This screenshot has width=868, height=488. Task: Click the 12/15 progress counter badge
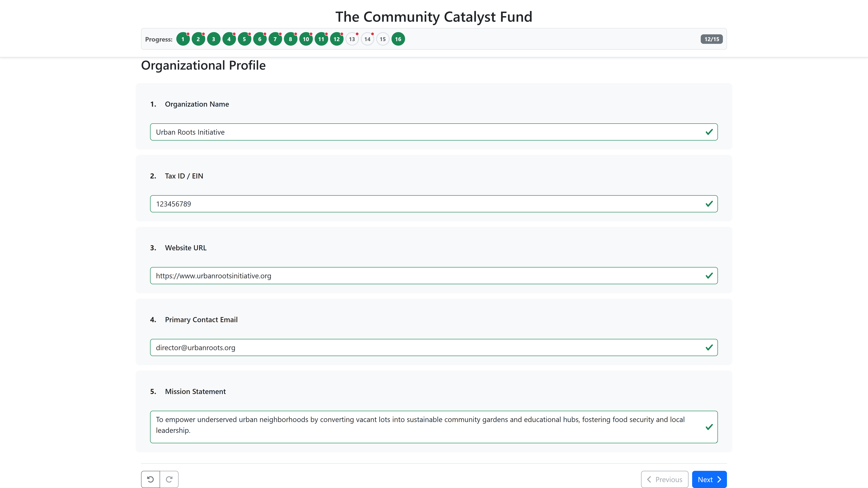tap(711, 39)
